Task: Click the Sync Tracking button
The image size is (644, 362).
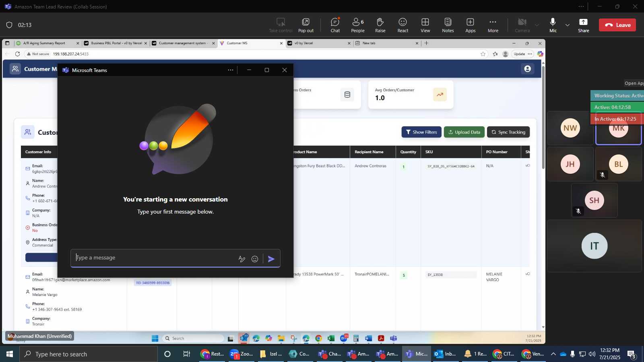Action: point(508,132)
